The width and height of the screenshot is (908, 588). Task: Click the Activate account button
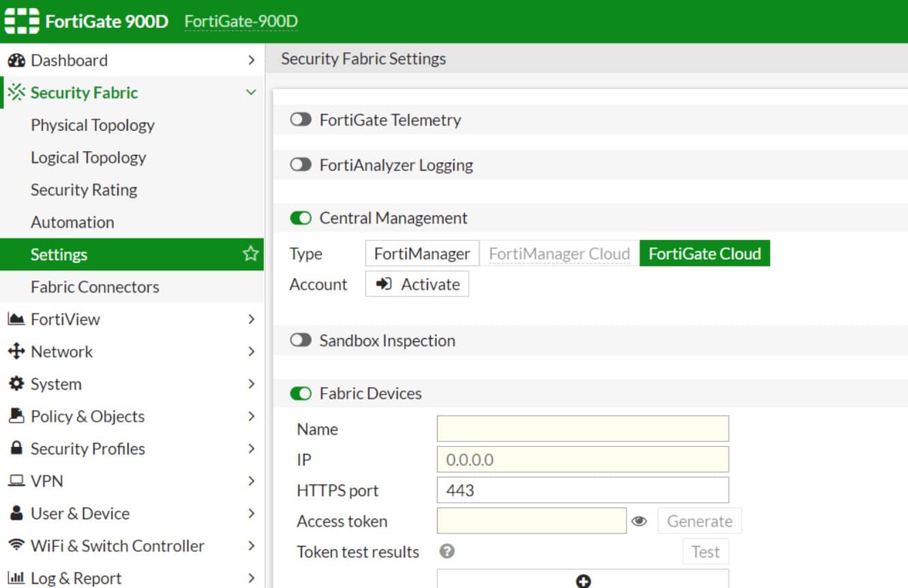coord(417,284)
